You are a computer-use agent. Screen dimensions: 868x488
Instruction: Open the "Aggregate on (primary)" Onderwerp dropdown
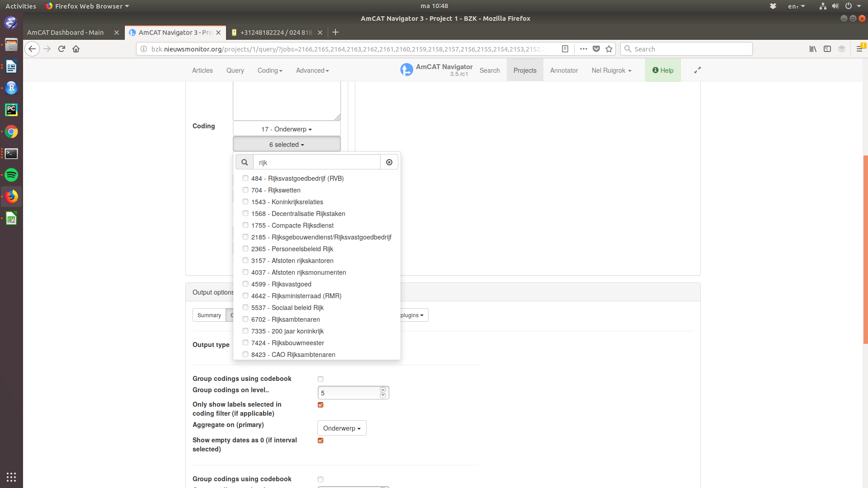(341, 428)
